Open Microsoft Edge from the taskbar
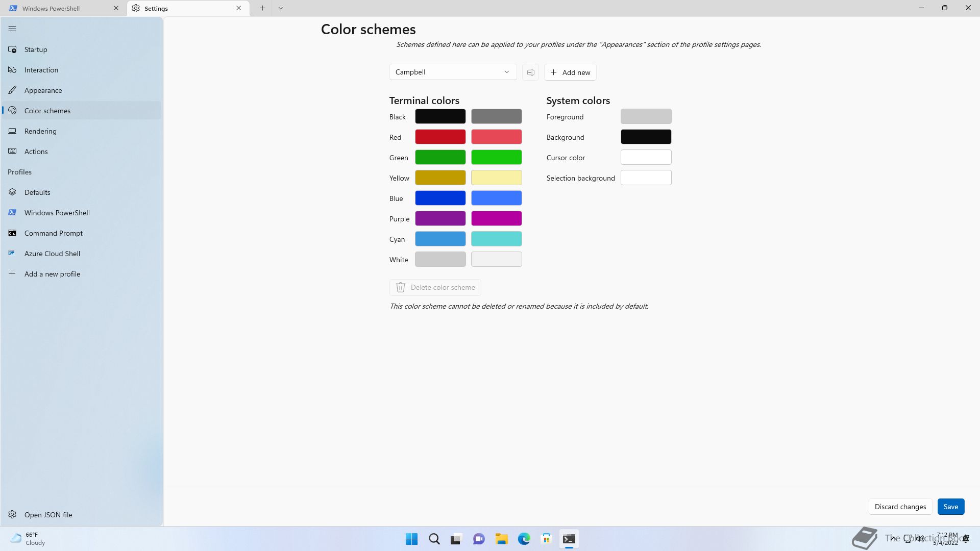980x551 pixels. (524, 539)
